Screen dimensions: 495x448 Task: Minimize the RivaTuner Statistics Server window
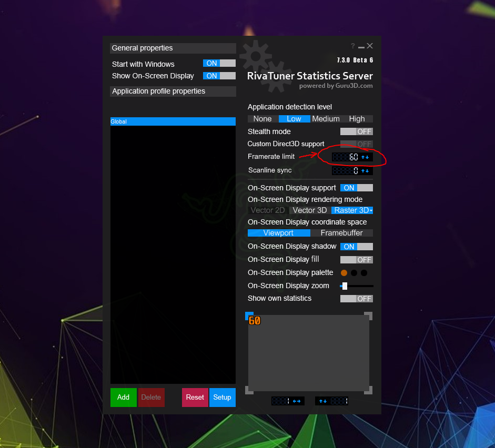click(x=361, y=47)
